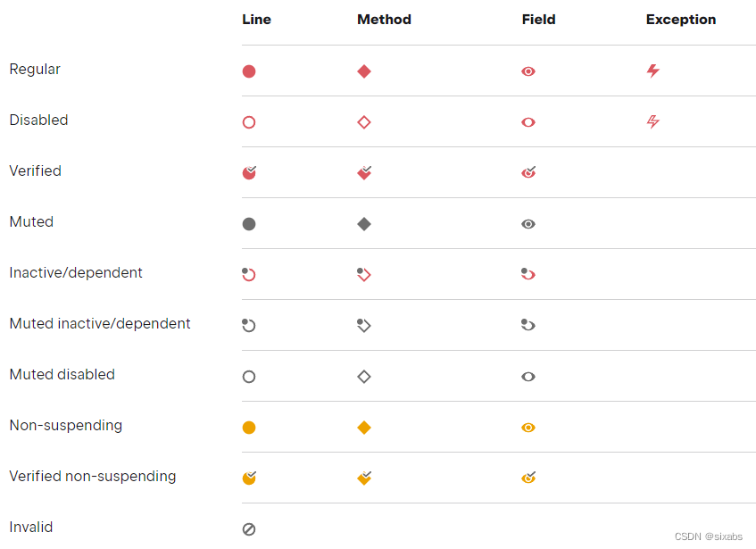Click the invalid line breakpoint crossed circle
This screenshot has height=549, width=756.
click(x=249, y=529)
